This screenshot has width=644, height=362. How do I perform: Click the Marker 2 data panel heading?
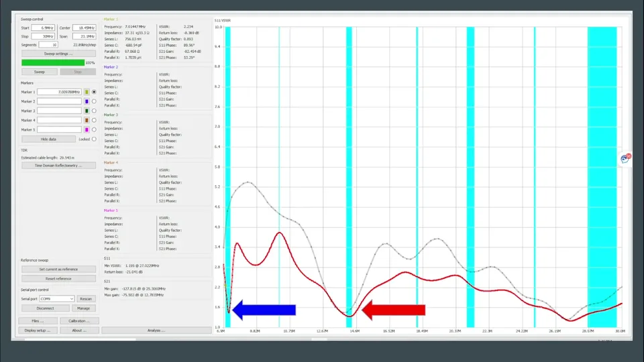[111, 67]
